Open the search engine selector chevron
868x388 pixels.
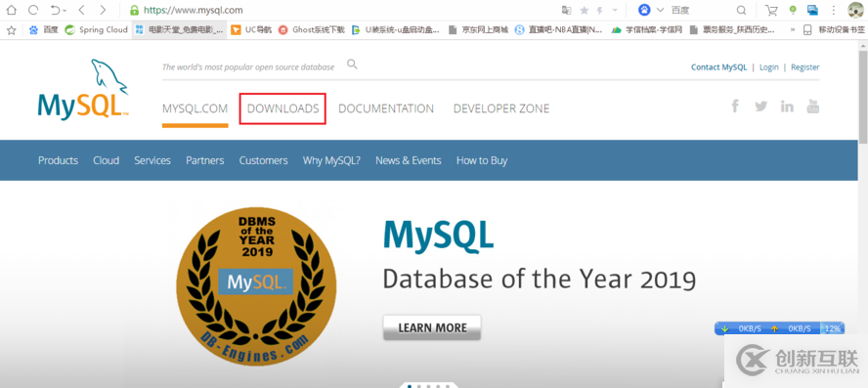coord(660,10)
